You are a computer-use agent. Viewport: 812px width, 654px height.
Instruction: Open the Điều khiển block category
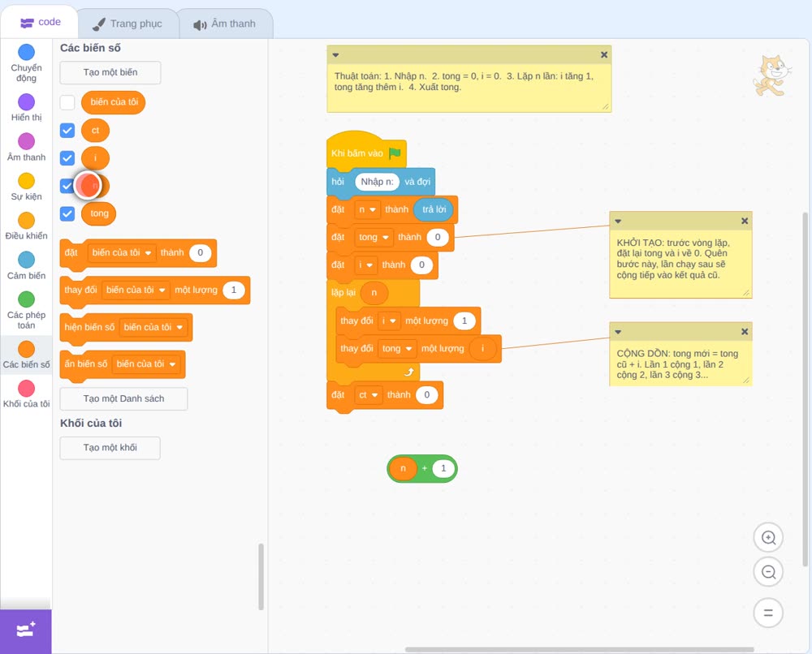[26, 226]
